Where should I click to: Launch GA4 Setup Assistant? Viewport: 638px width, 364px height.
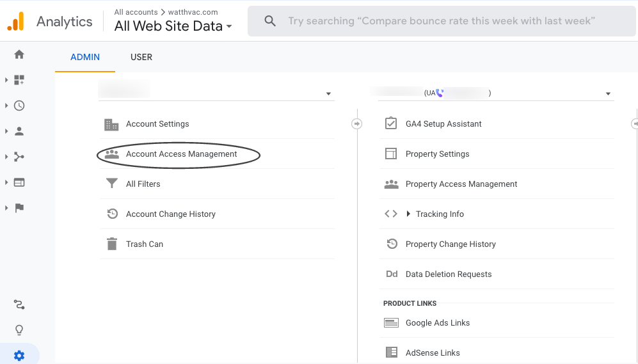coord(443,124)
